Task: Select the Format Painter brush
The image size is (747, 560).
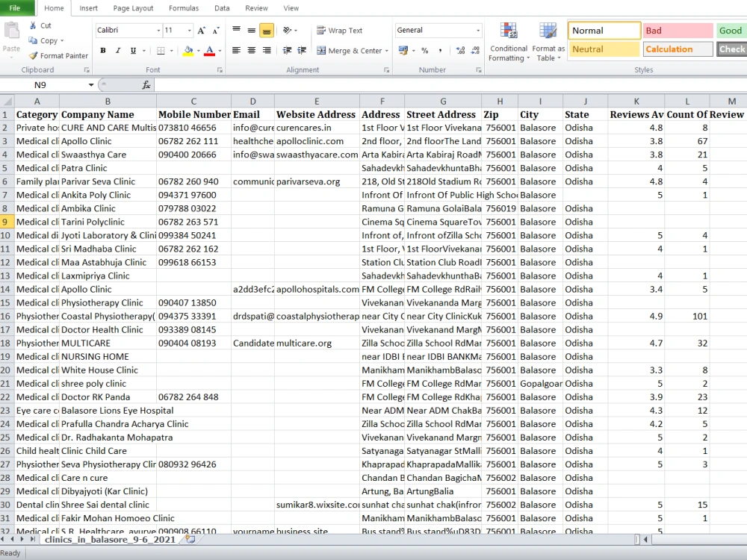Action: click(33, 56)
